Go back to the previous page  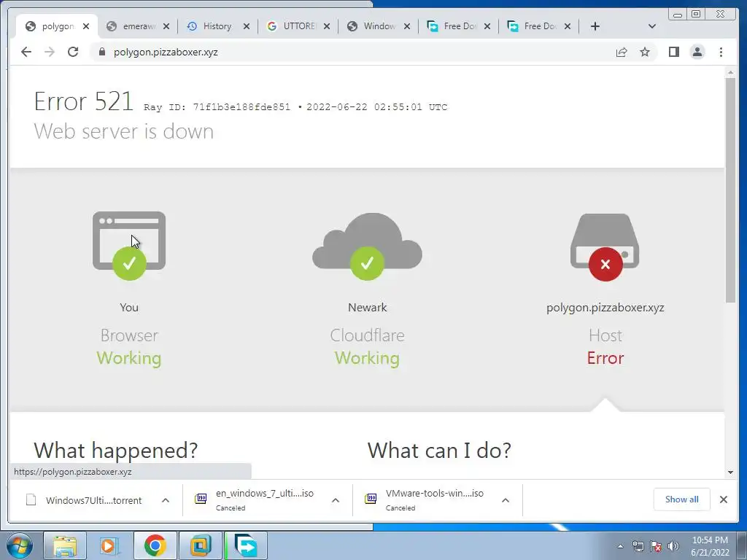(26, 52)
